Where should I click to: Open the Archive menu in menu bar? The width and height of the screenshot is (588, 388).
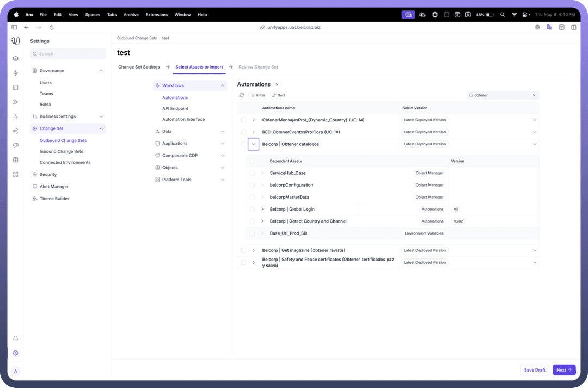131,15
